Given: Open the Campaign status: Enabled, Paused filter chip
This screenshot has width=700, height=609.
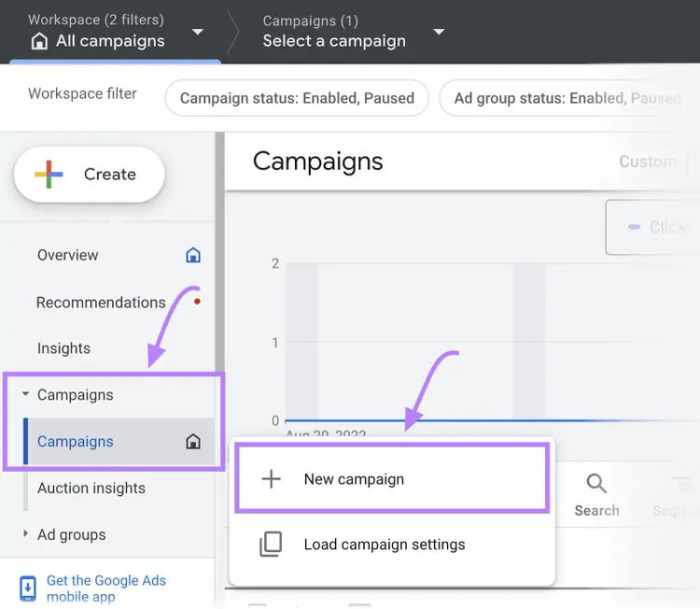Looking at the screenshot, I should pyautogui.click(x=297, y=98).
